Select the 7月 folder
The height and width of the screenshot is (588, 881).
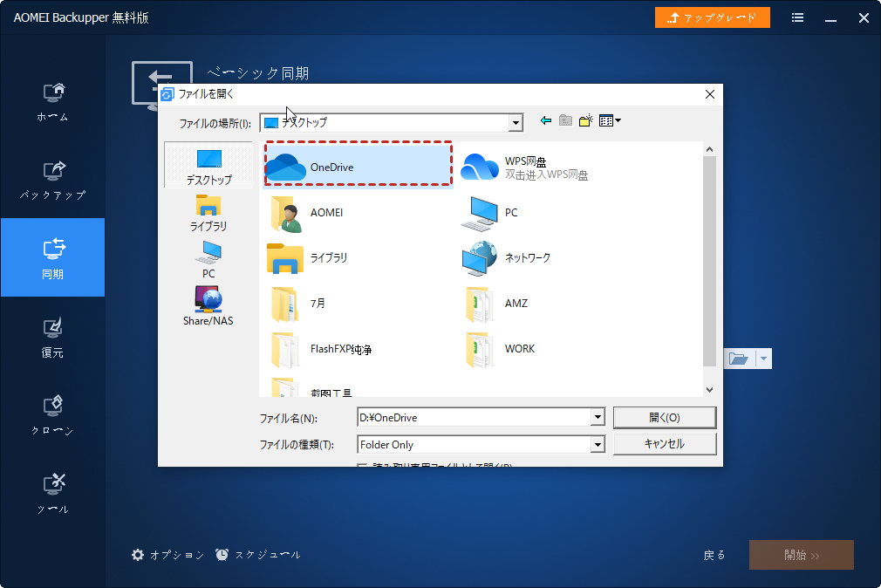coord(298,304)
